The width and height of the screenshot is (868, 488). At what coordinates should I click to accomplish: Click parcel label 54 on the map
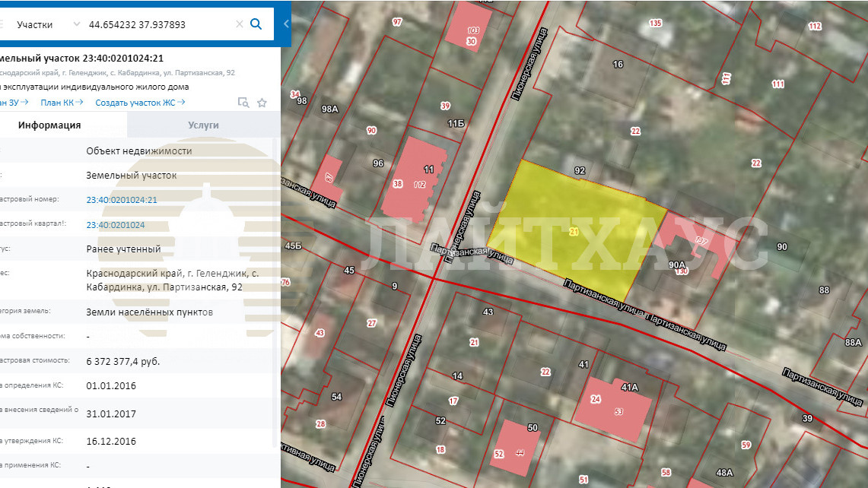336,397
